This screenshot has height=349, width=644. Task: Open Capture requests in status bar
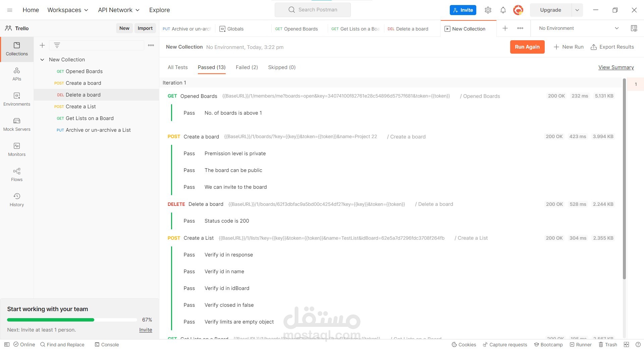[x=505, y=344]
